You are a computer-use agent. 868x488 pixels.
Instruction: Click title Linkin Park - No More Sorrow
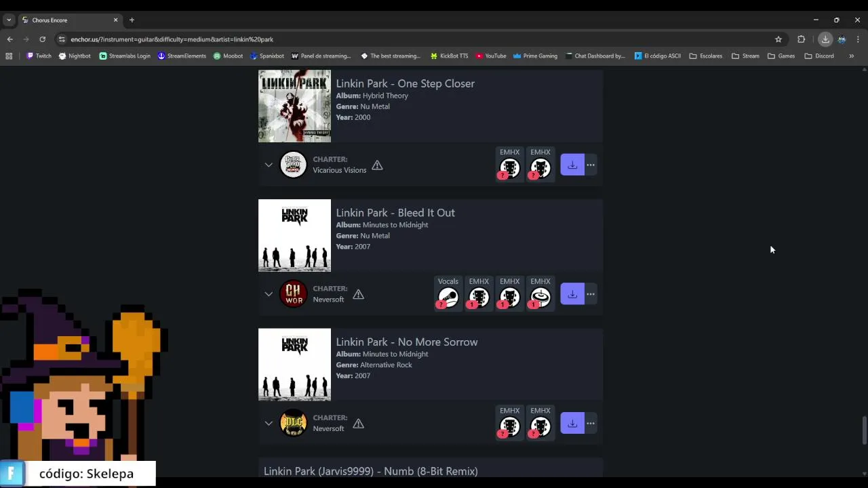tap(407, 342)
